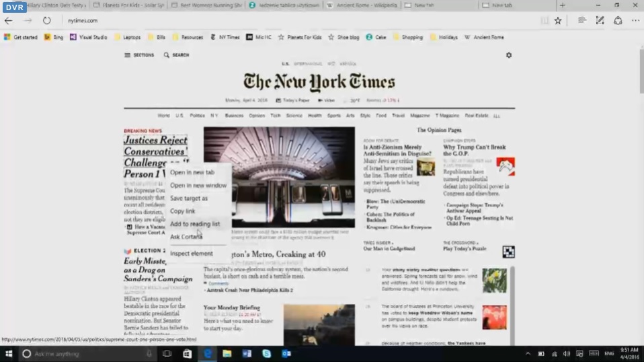The width and height of the screenshot is (644, 362).
Task: Make a Web Note pen icon
Action: [x=600, y=20]
